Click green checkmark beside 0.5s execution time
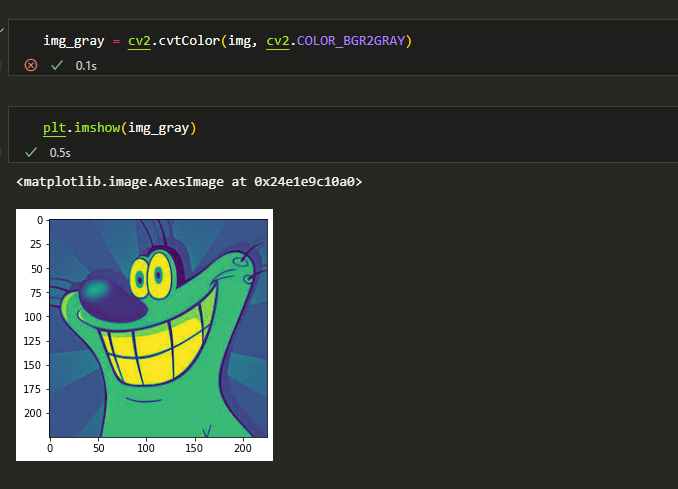The image size is (678, 489). click(31, 152)
